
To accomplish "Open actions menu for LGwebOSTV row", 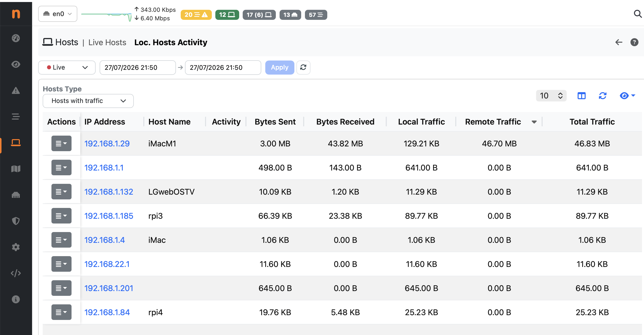I will pyautogui.click(x=61, y=192).
